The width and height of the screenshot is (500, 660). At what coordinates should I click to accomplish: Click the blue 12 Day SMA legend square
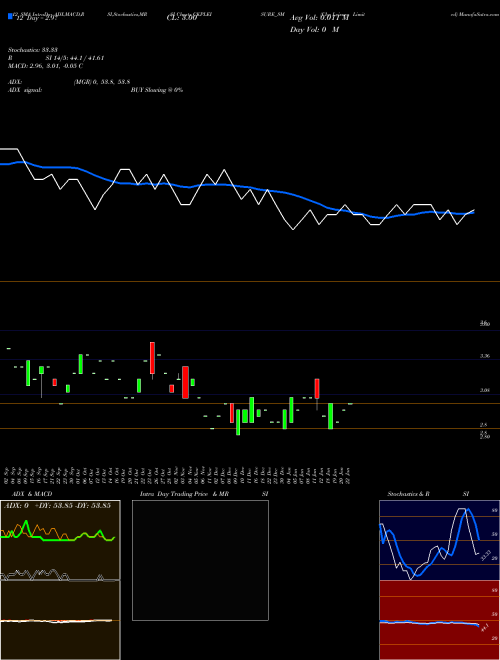pyautogui.click(x=10, y=17)
